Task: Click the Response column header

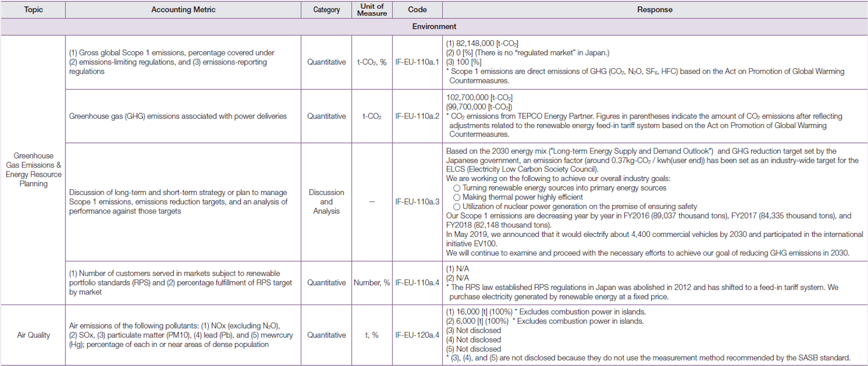Action: [654, 9]
